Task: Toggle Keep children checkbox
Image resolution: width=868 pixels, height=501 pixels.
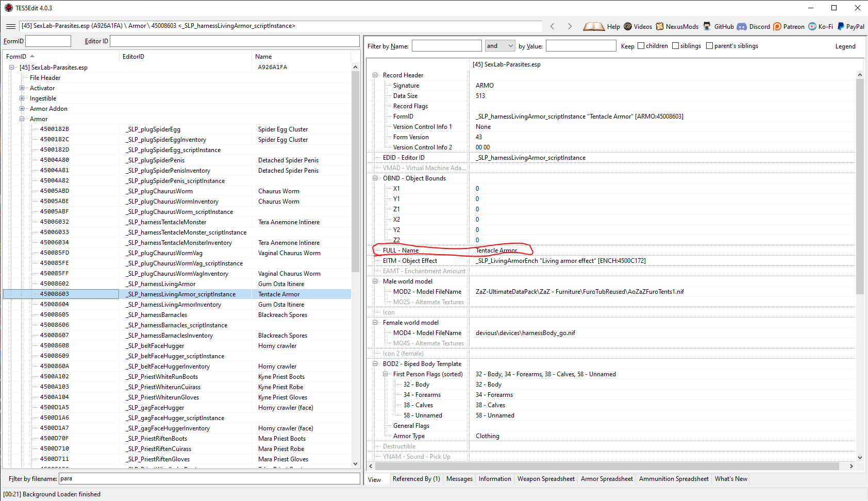Action: pyautogui.click(x=641, y=46)
